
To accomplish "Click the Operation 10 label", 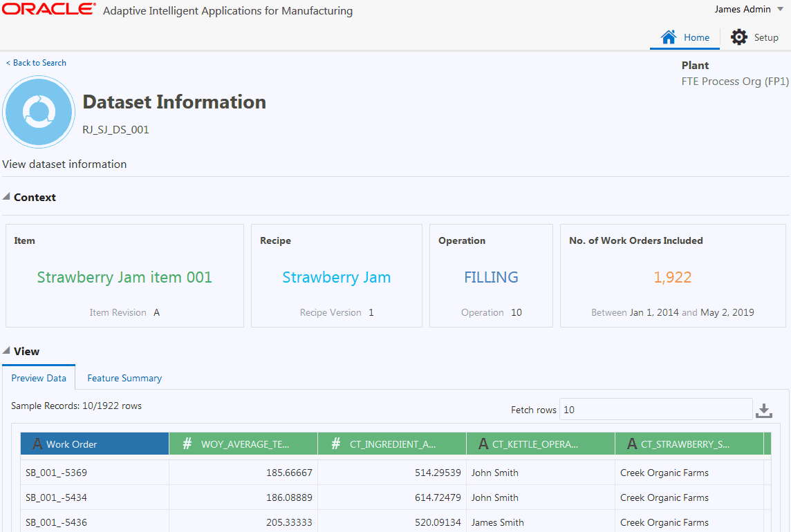I will 492,313.
